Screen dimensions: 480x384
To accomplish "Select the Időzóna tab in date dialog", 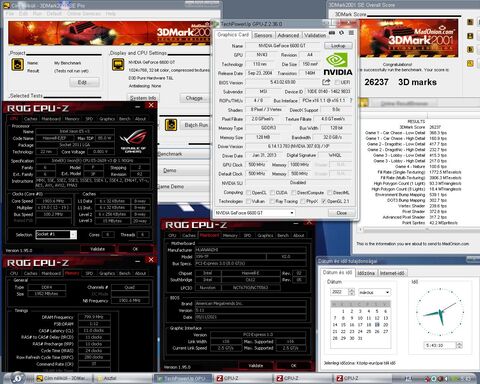I will [366, 273].
